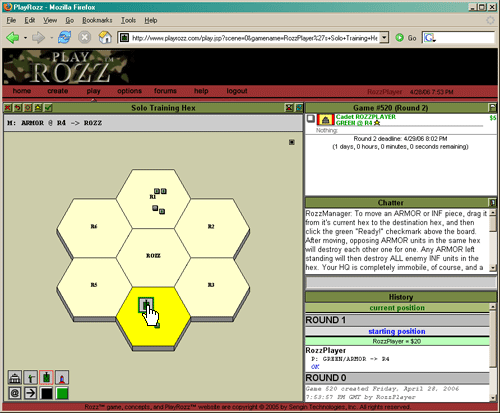The height and width of the screenshot is (413, 500).
Task: Open the Back button history dropdown arrow
Action: coord(25,38)
